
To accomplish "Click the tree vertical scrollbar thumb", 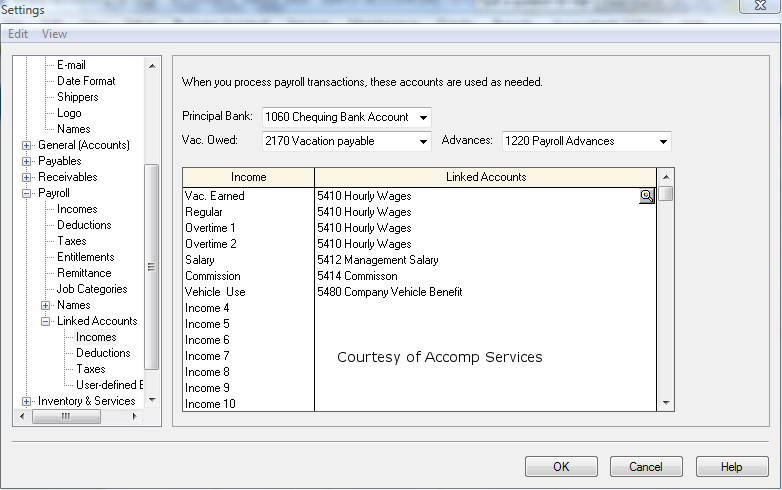I will pos(152,267).
